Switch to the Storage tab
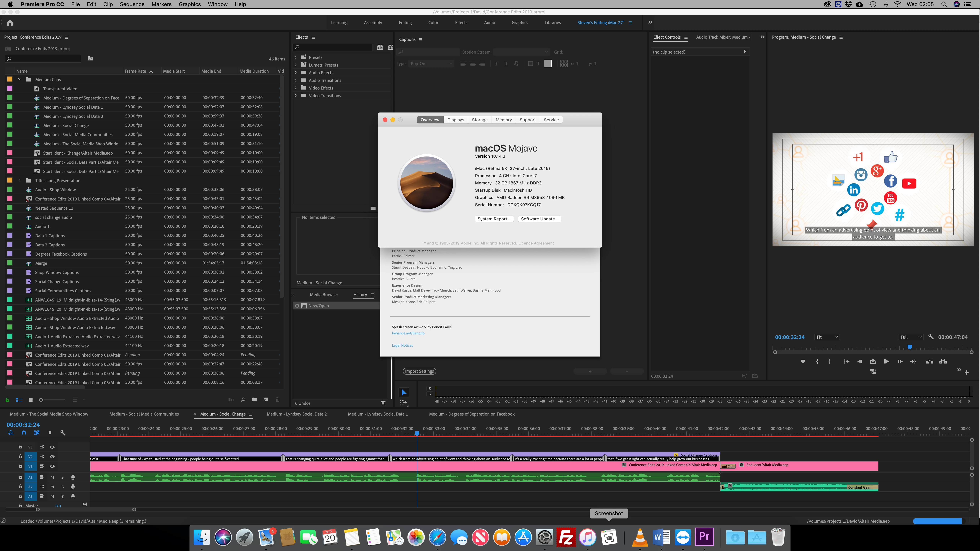Viewport: 980px width, 551px height. 479,120
